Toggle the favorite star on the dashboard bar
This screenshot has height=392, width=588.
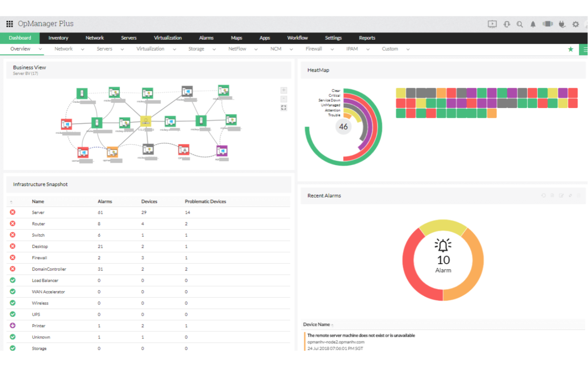[571, 49]
